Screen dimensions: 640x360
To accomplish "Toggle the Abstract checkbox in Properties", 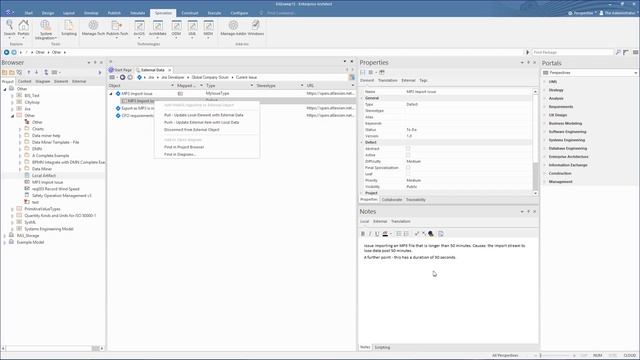I will point(408,149).
